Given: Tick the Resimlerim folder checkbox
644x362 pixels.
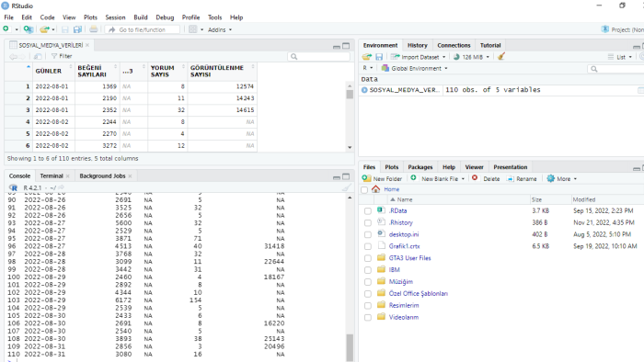Looking at the screenshot, I should 368,305.
